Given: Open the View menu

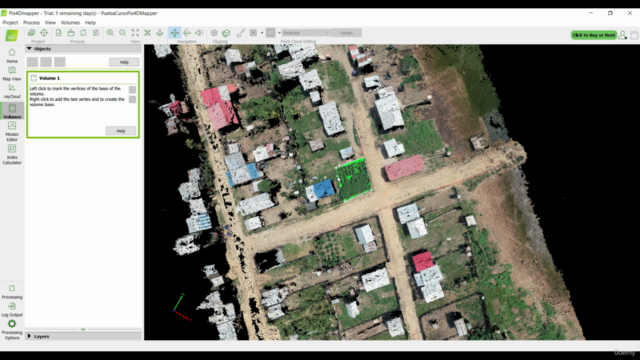Looking at the screenshot, I should [50, 22].
